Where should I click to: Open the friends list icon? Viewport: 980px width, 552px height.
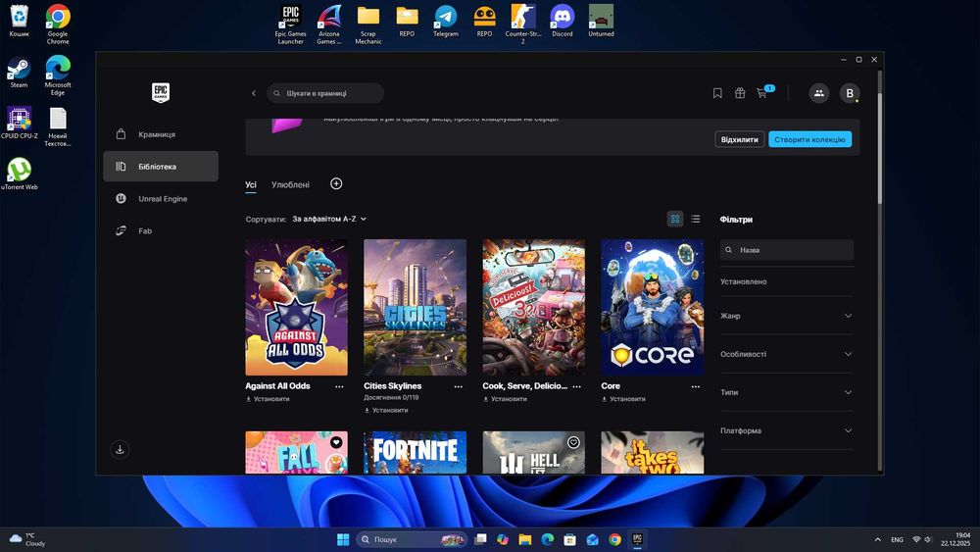coord(818,93)
